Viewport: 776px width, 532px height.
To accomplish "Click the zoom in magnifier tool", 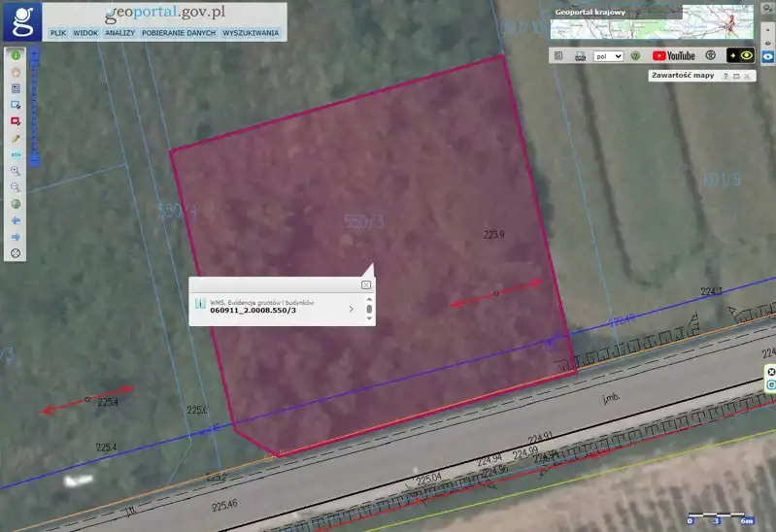I will pos(16,171).
